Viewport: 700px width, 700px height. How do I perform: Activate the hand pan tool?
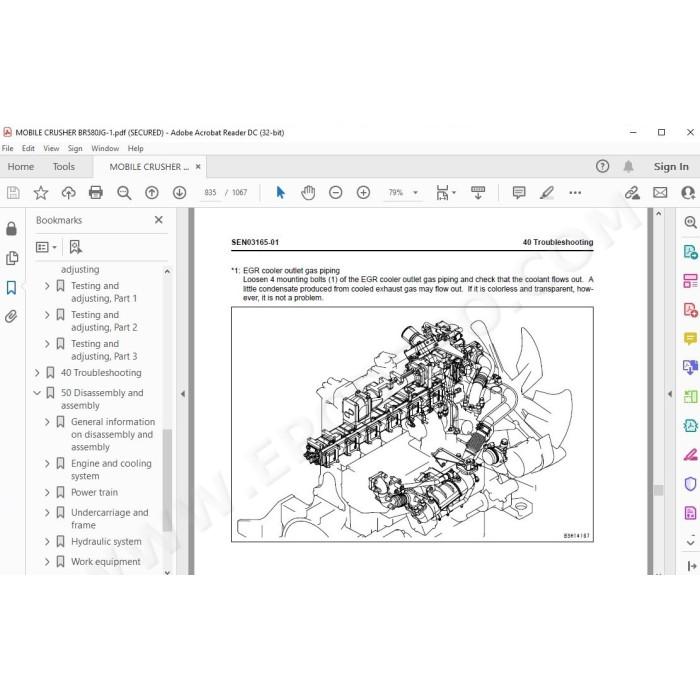(308, 192)
